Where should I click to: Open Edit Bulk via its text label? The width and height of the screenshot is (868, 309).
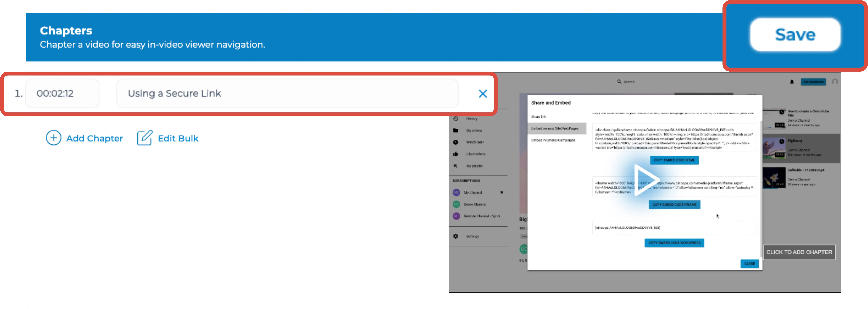(178, 138)
